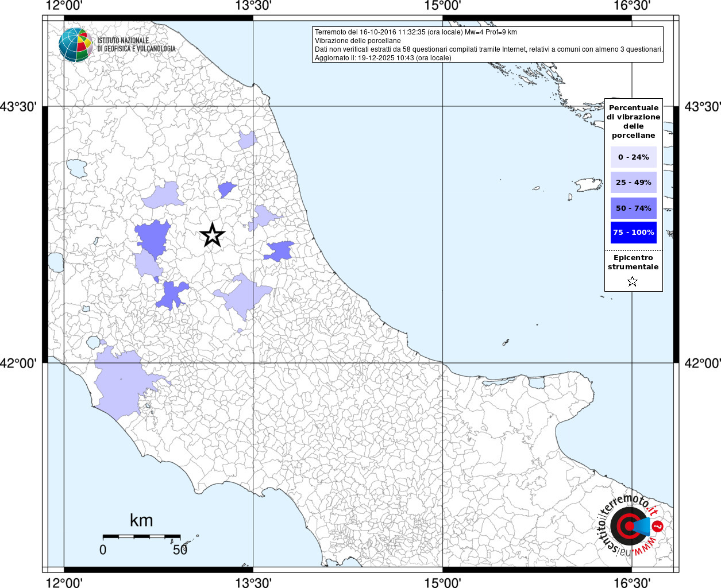Click the 'Aggiornato il: 19-12-2025' update line

point(383,58)
